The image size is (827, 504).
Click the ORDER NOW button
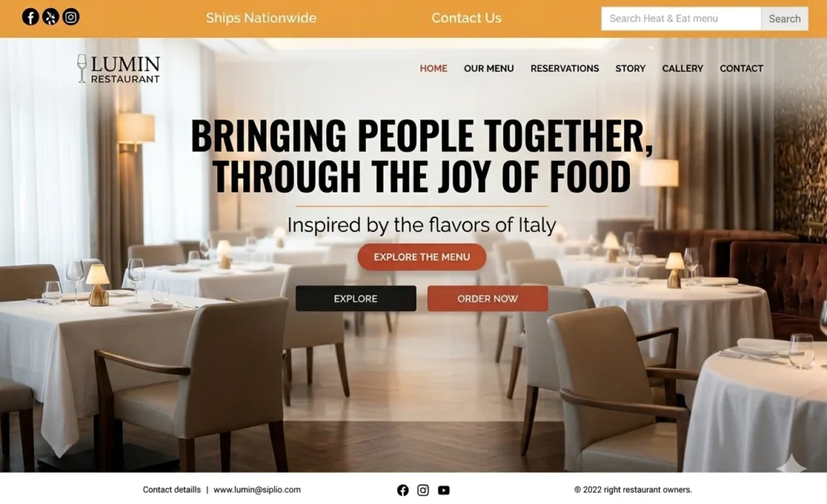tap(488, 298)
